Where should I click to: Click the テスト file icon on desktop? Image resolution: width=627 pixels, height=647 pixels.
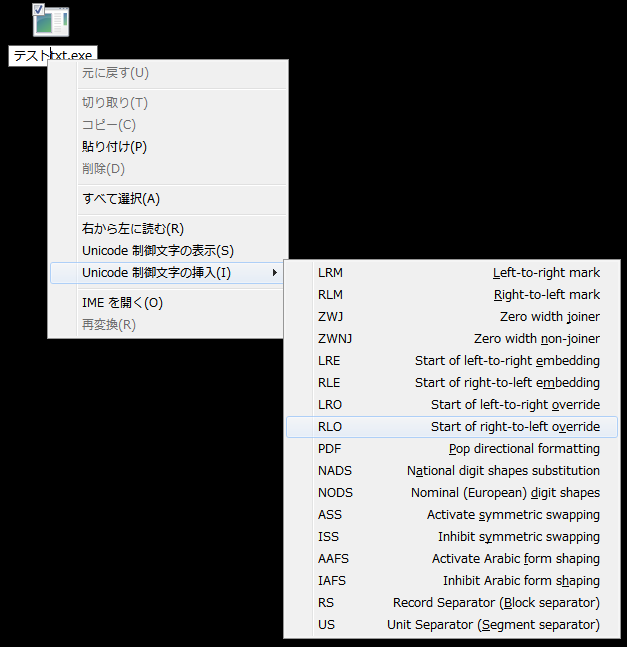point(52,21)
